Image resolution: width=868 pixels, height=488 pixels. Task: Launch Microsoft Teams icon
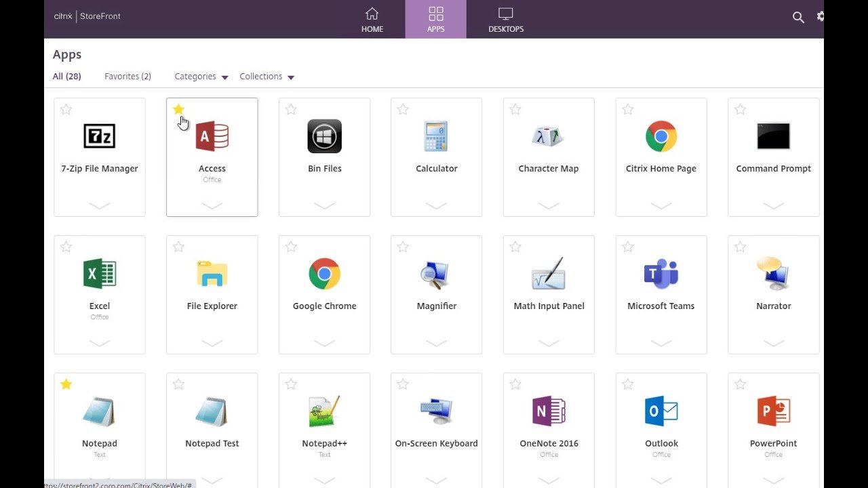point(661,274)
